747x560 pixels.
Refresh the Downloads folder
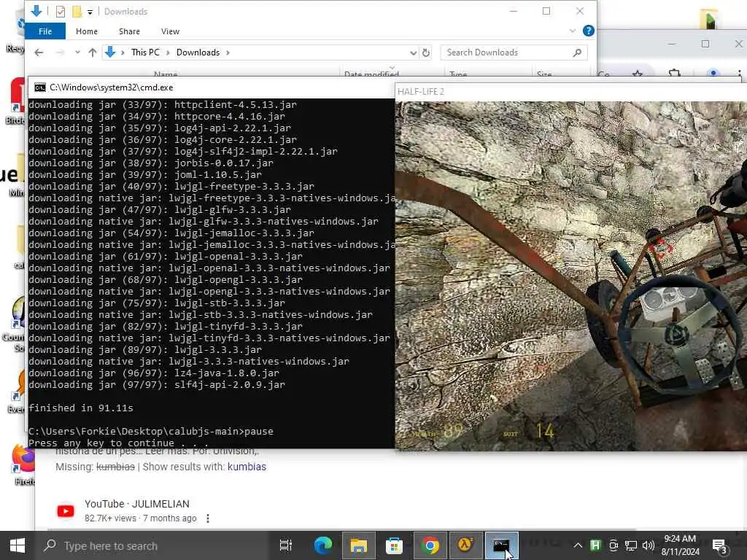point(426,52)
